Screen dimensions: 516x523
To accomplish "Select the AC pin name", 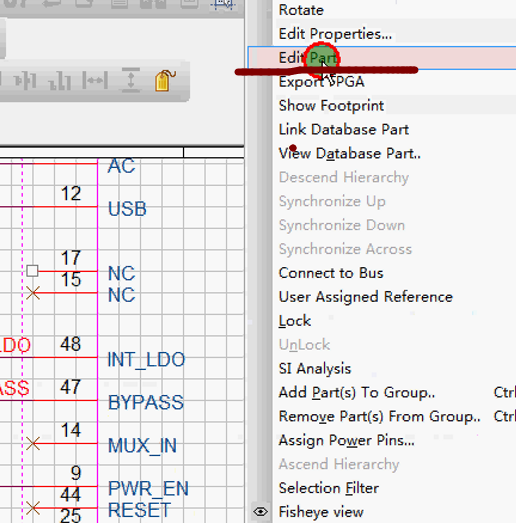I will (x=121, y=166).
